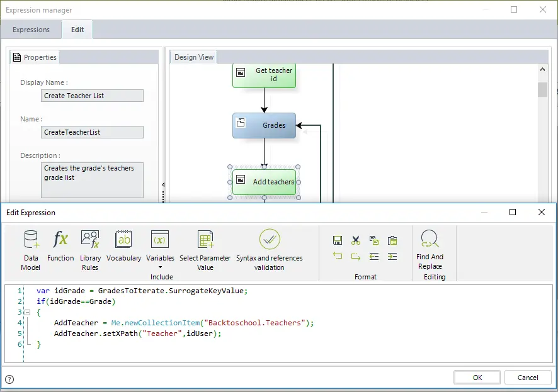Select the Edit tab
Image resolution: width=558 pixels, height=392 pixels.
(x=77, y=30)
